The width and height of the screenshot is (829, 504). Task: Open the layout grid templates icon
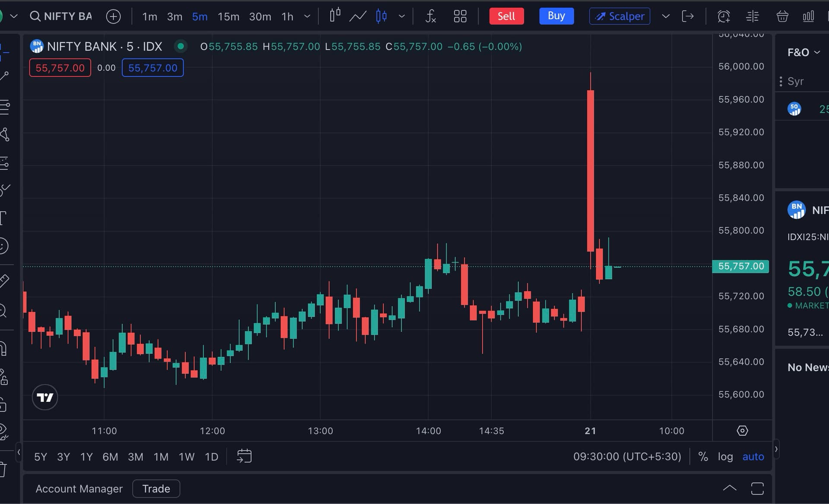pyautogui.click(x=460, y=16)
